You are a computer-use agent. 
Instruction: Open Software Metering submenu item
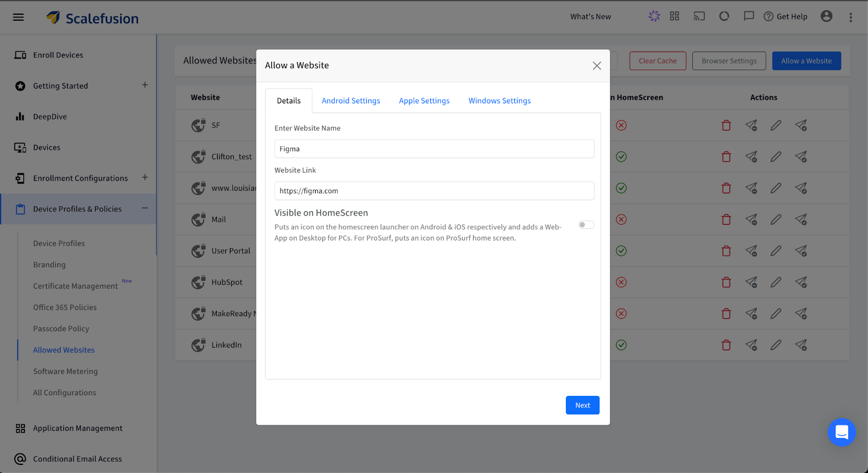point(65,371)
